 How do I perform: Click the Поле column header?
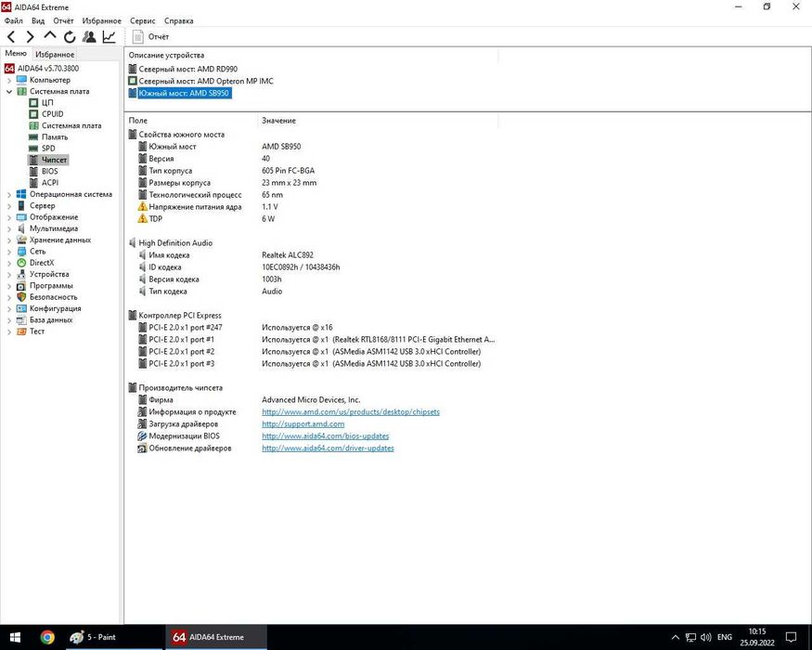pyautogui.click(x=137, y=121)
